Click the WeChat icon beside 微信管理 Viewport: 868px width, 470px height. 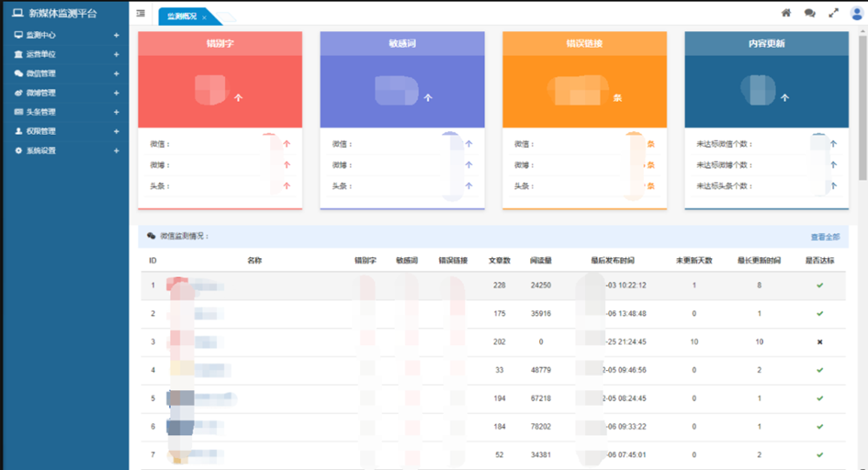point(19,74)
